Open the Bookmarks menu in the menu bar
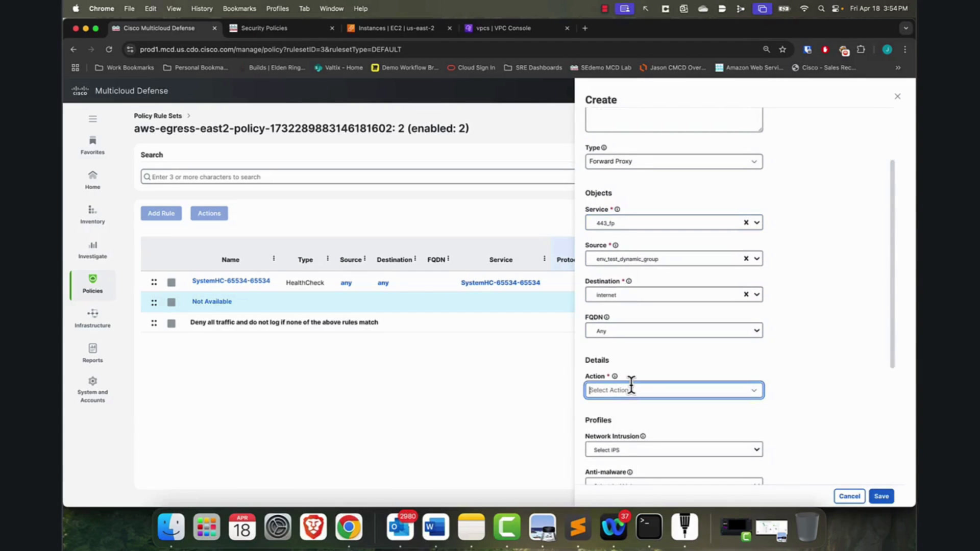This screenshot has height=551, width=980. 239,9
